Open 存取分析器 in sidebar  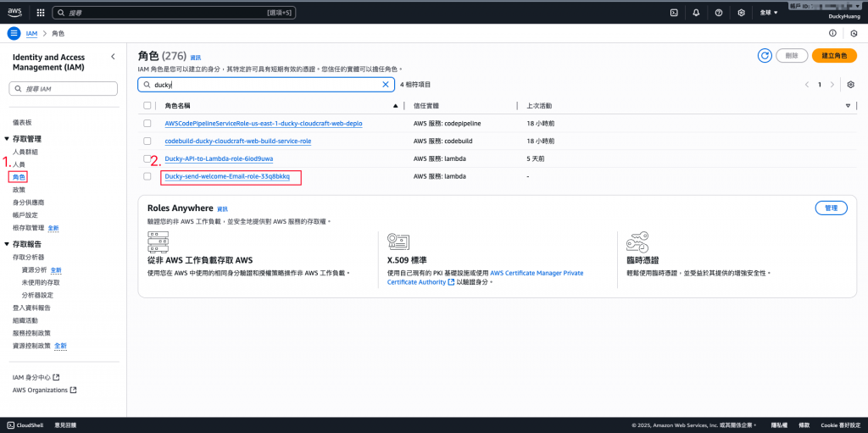(28, 257)
